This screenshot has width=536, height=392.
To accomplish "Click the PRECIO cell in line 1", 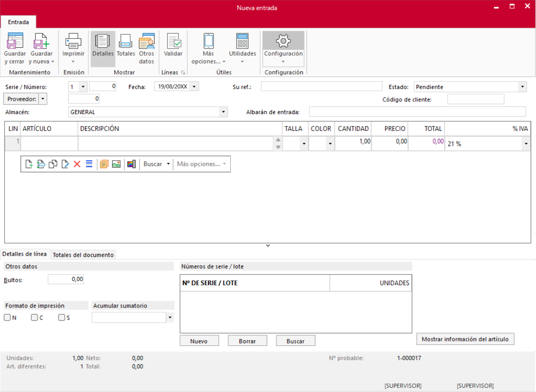I will [390, 143].
